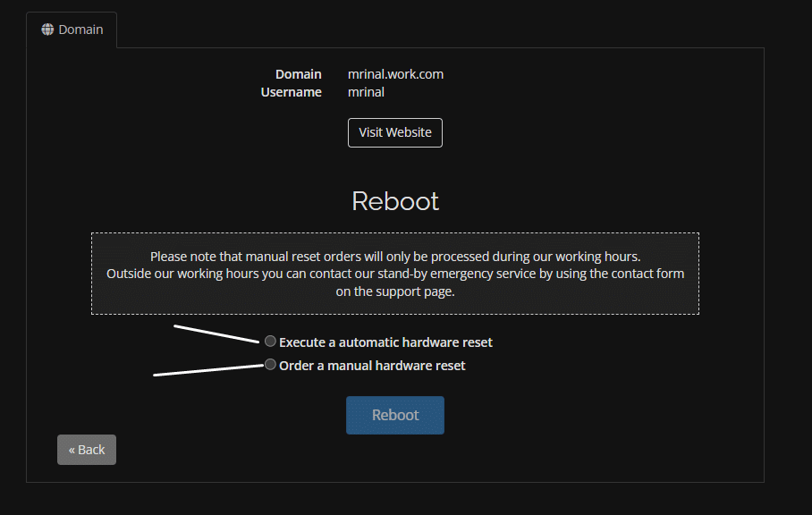
Task: Click the white line pointing to manual reset
Action: (x=207, y=370)
